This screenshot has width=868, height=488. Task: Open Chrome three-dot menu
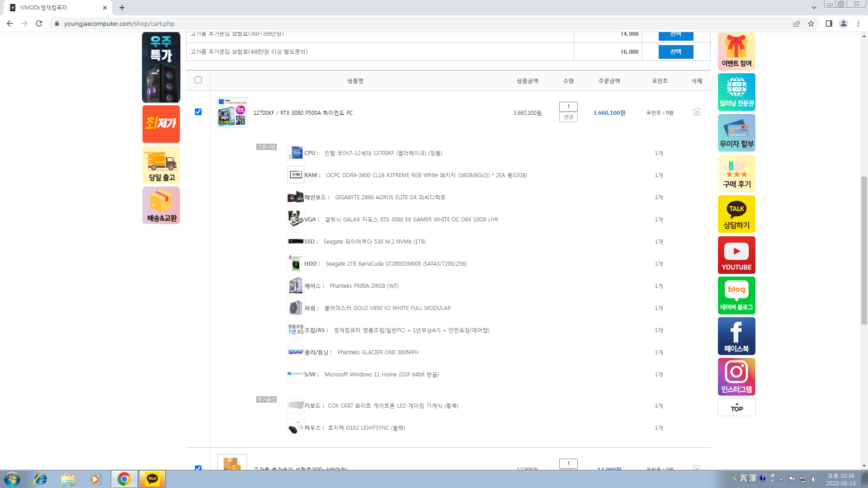(858, 23)
